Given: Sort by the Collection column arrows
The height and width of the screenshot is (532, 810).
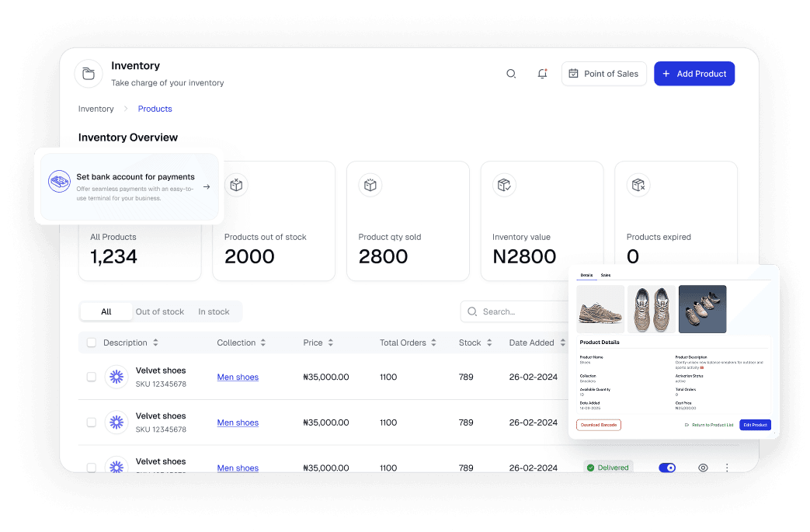Looking at the screenshot, I should point(263,342).
